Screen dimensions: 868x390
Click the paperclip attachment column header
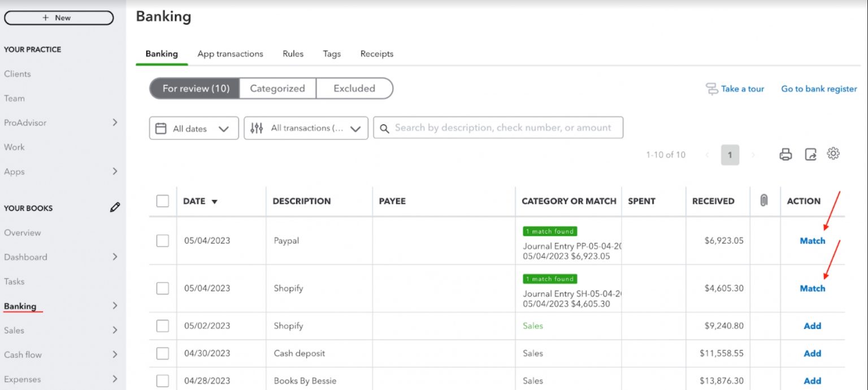764,200
